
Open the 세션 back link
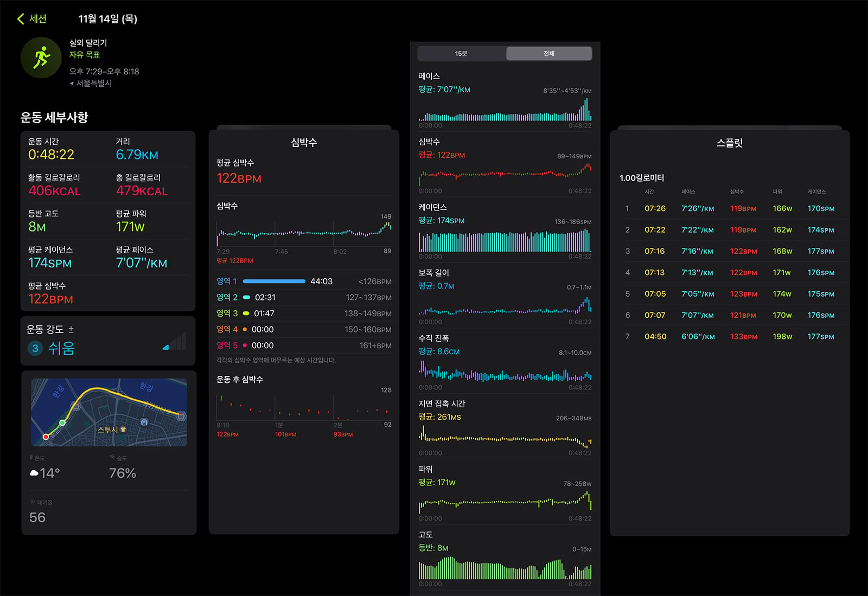[x=32, y=19]
